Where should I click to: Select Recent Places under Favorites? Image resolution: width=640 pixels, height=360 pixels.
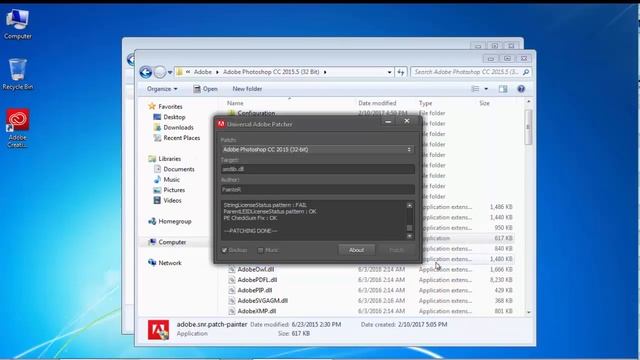click(x=182, y=138)
